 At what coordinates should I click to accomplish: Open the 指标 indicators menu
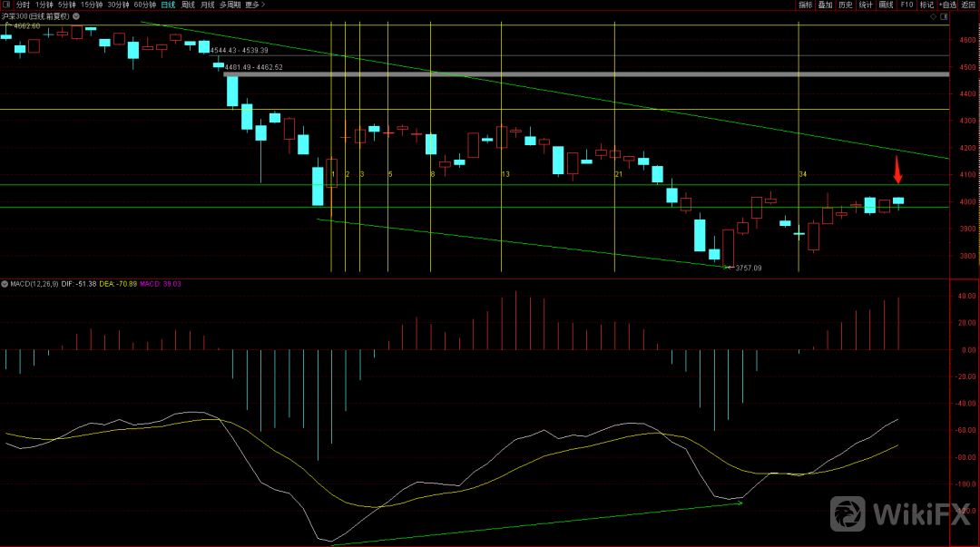[x=805, y=5]
